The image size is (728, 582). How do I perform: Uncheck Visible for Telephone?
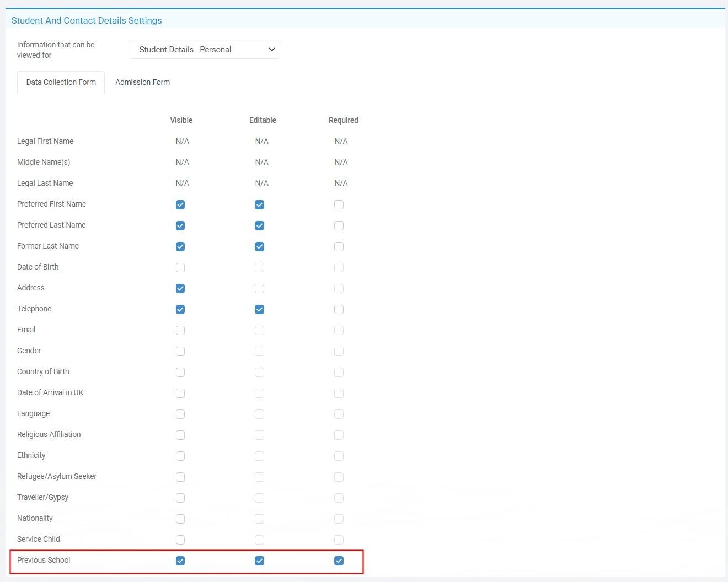(x=180, y=309)
